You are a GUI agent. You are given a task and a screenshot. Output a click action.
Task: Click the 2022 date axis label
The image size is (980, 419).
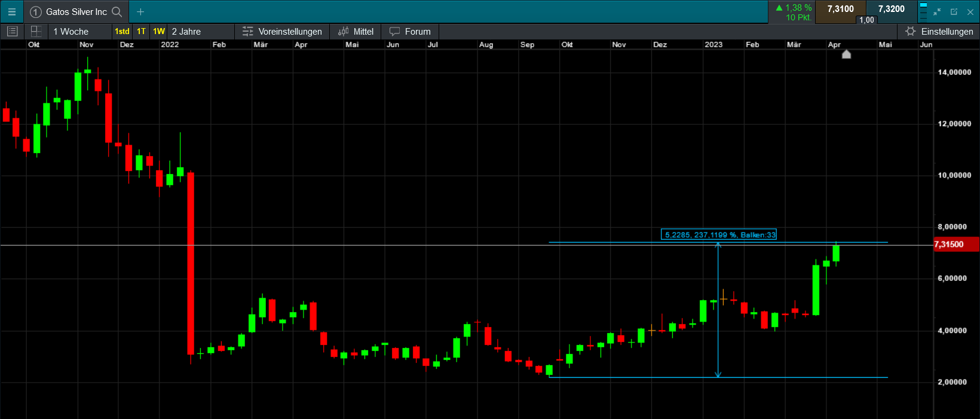click(170, 45)
